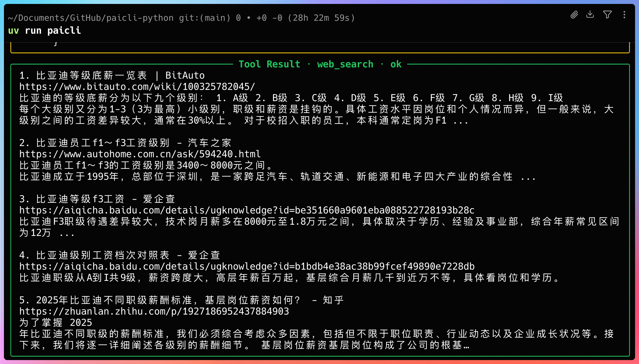This screenshot has width=639, height=364.
Task: Click the git:(main) branch indicator
Action: (x=205, y=18)
